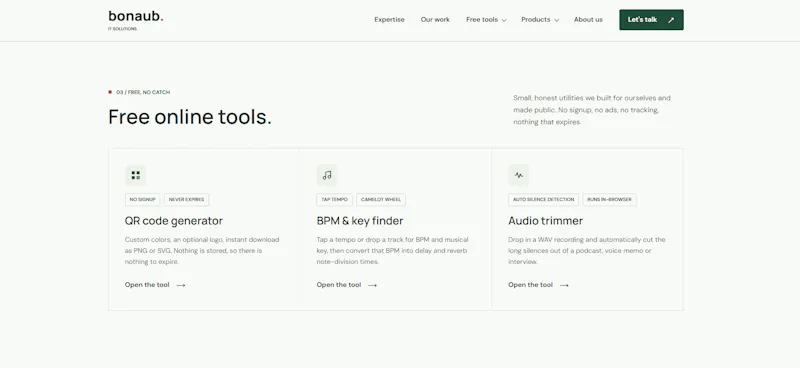The image size is (800, 368).
Task: Click the 'Small, honest utilities' intro paragraph
Action: coord(592,110)
